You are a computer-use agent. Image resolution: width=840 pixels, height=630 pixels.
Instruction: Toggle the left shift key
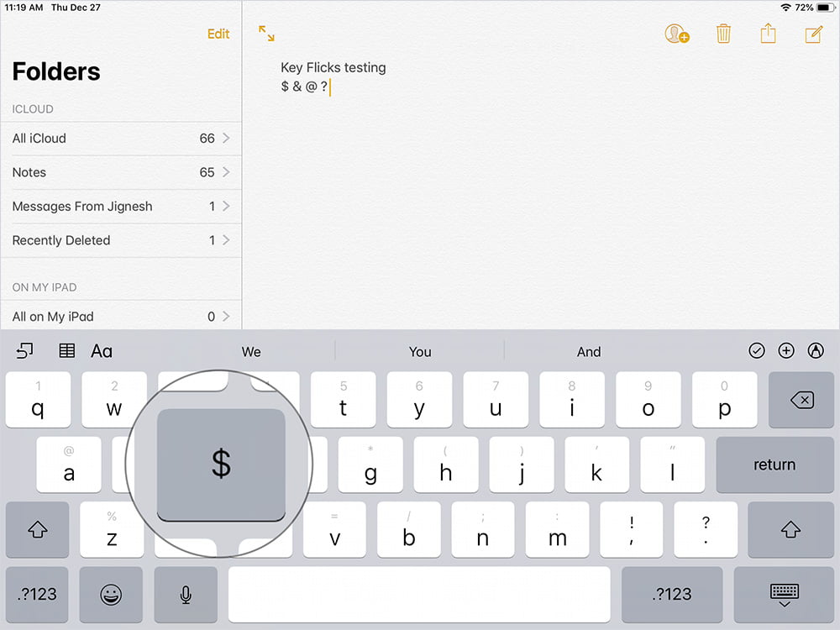[x=38, y=529]
